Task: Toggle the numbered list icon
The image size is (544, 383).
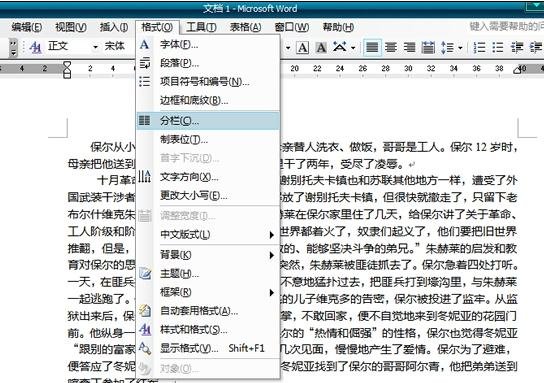Action: pos(479,47)
